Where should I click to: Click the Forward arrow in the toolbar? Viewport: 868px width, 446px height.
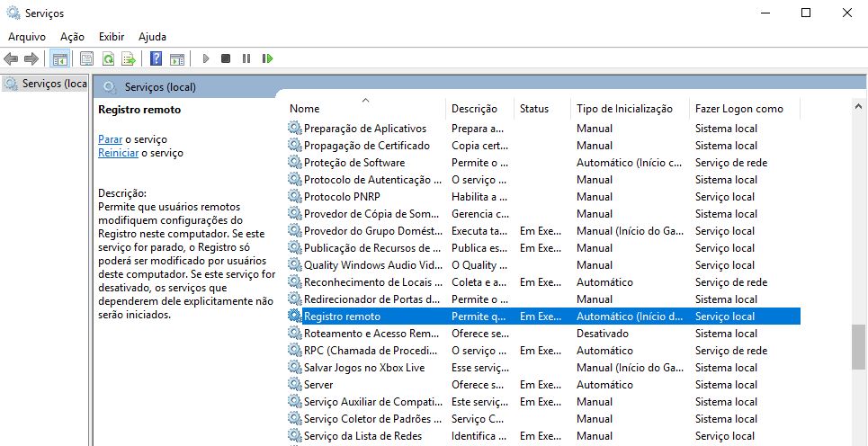pyautogui.click(x=31, y=59)
